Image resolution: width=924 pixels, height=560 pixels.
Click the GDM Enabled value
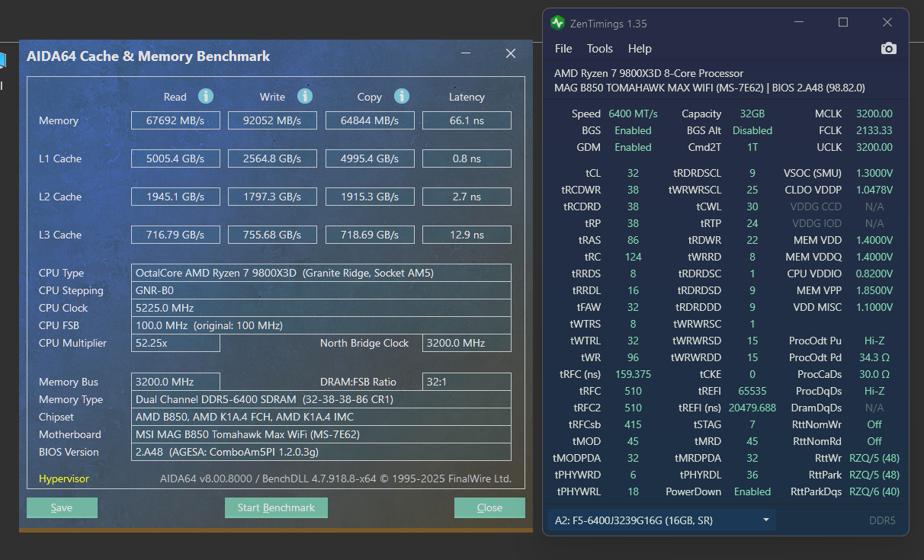(633, 147)
